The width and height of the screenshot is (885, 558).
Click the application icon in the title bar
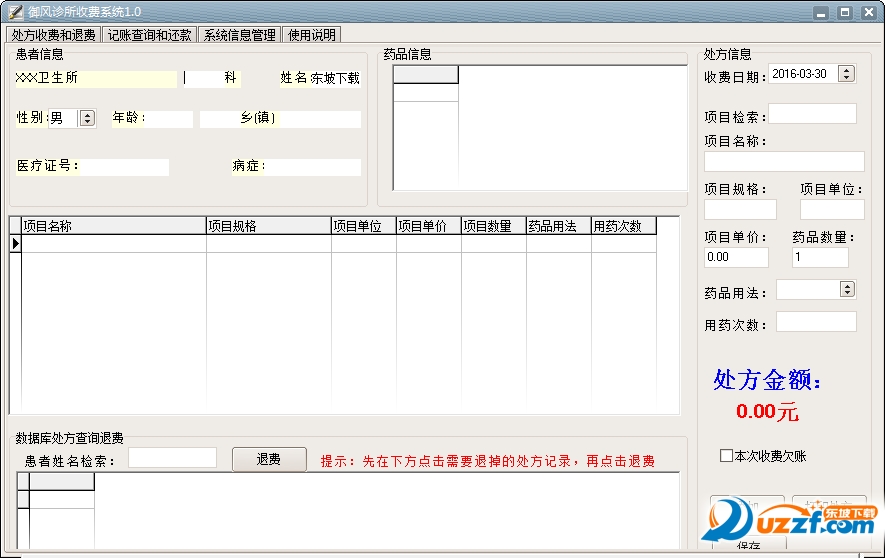(x=15, y=11)
